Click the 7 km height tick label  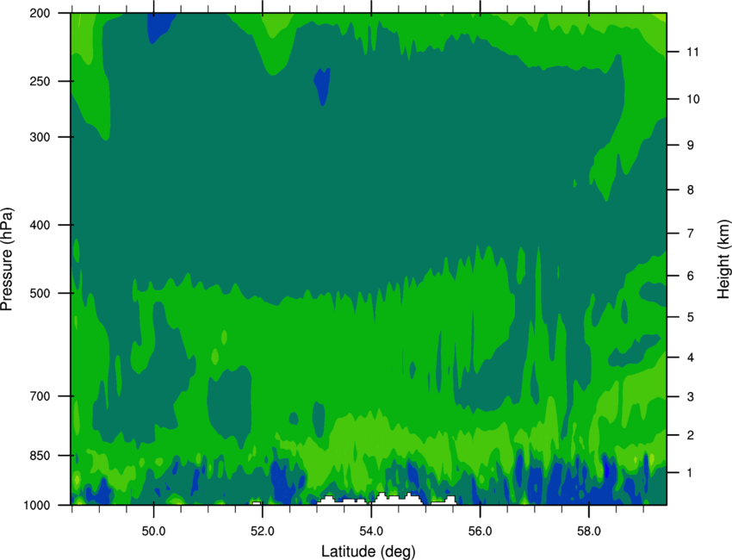point(690,233)
